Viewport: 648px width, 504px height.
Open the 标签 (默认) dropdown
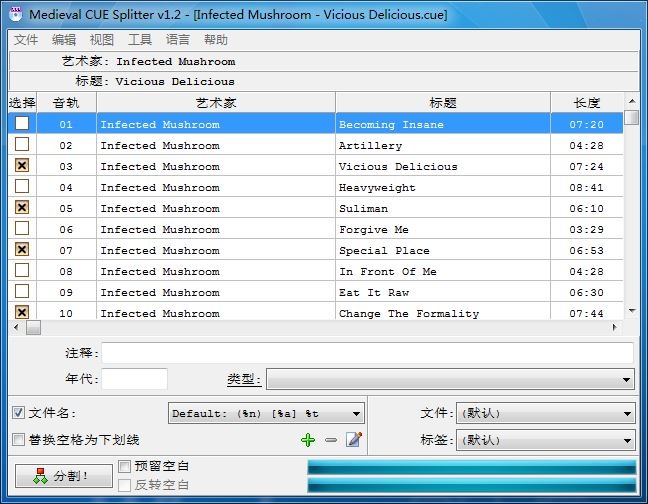546,440
